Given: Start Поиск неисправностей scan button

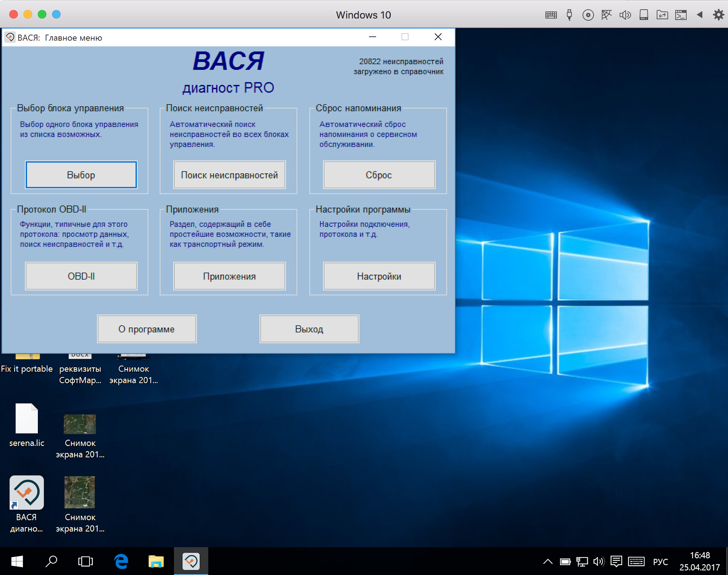Looking at the screenshot, I should click(x=229, y=175).
